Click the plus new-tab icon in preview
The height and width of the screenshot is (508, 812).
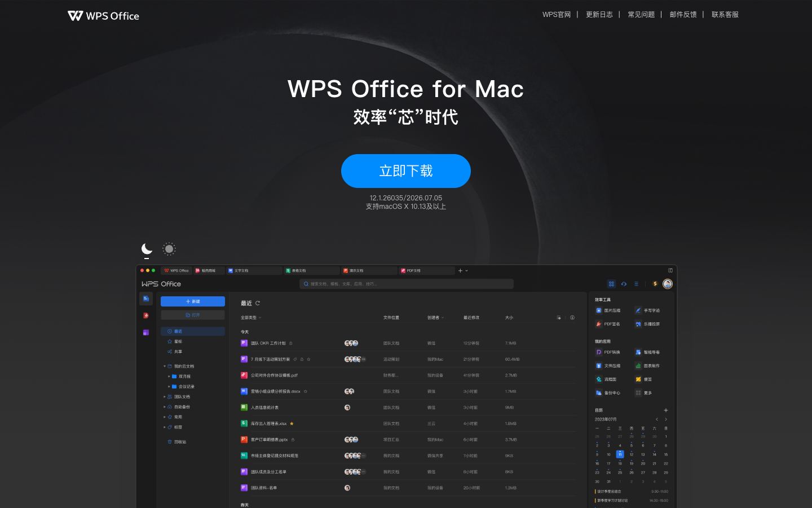(x=460, y=271)
